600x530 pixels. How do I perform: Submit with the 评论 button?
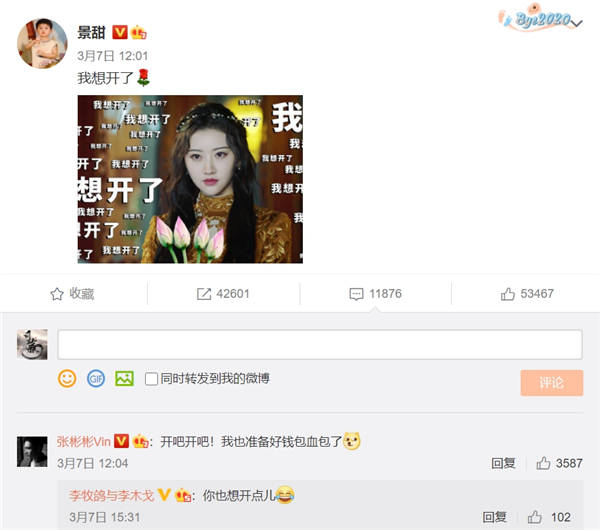coord(551,383)
